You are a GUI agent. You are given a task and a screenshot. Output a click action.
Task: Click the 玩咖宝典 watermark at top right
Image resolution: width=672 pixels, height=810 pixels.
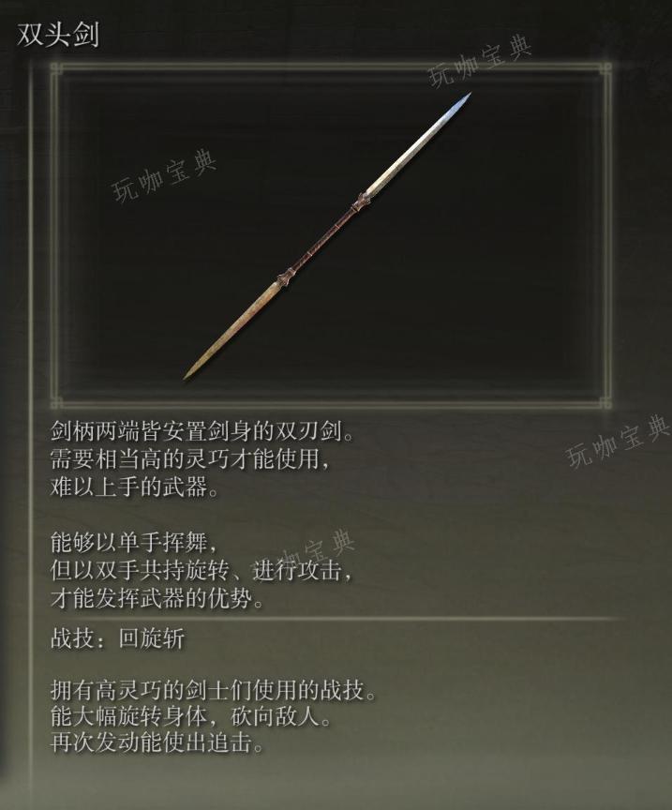[479, 61]
